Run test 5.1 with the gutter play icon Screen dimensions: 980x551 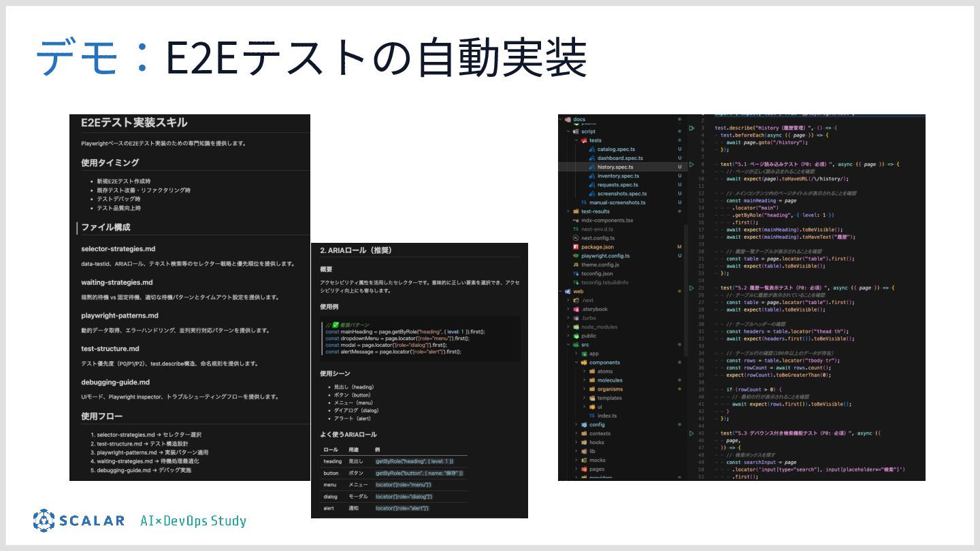coord(691,164)
